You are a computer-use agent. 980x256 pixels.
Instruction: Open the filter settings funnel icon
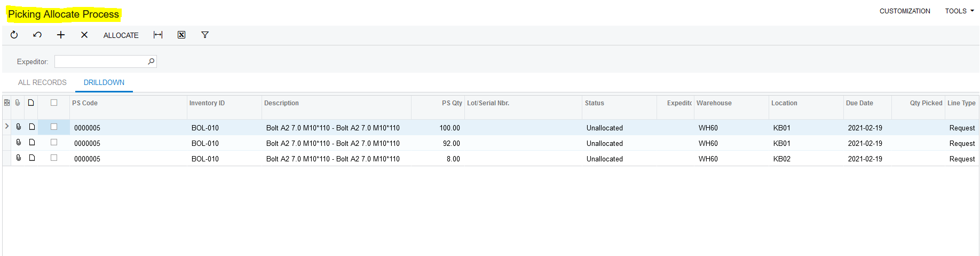coord(205,35)
